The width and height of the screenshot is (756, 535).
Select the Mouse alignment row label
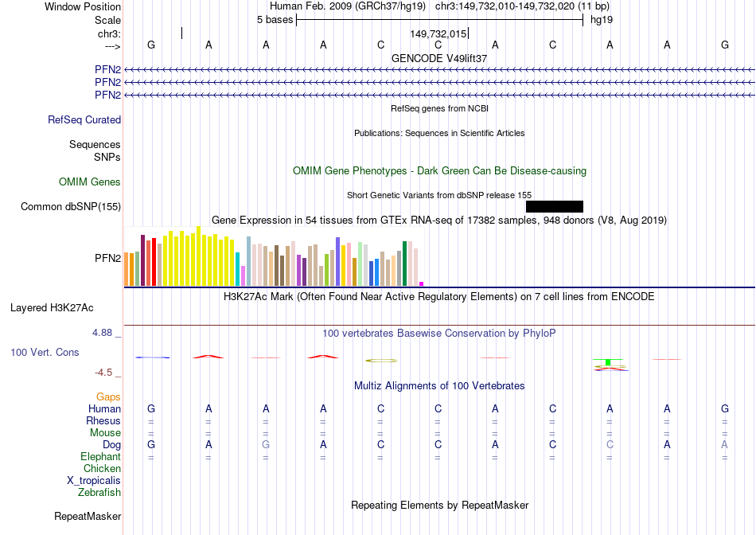[x=106, y=433]
